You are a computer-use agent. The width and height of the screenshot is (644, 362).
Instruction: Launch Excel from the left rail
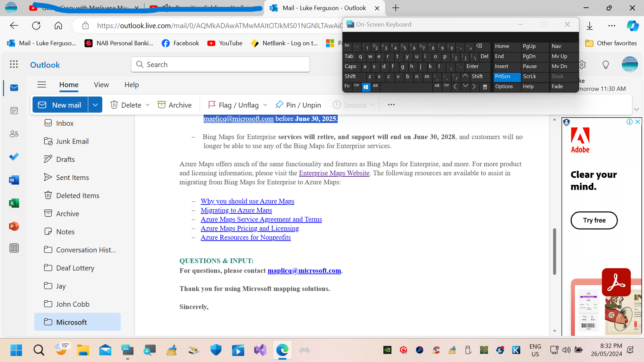[14, 203]
